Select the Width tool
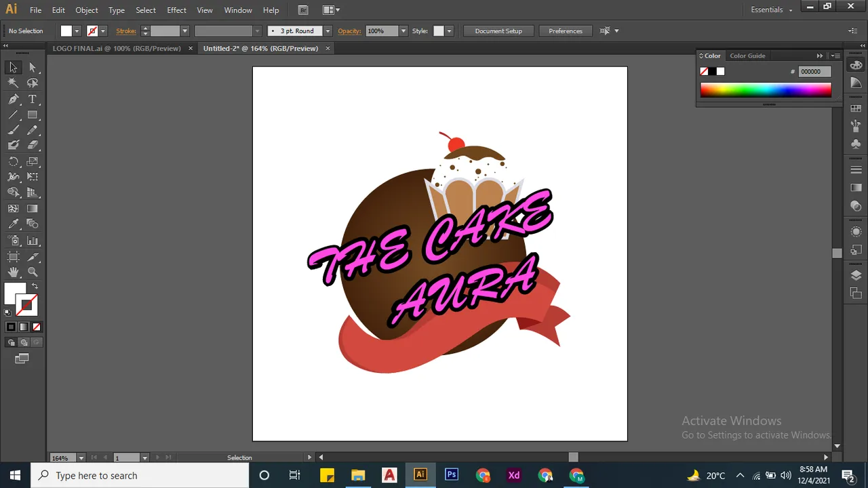The width and height of the screenshot is (868, 488). pos(13,177)
